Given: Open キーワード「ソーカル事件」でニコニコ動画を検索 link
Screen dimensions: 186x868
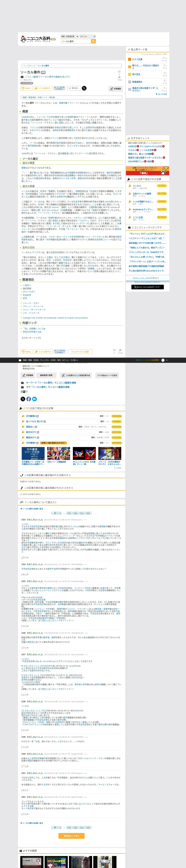Looking at the screenshot, I should [51, 383].
